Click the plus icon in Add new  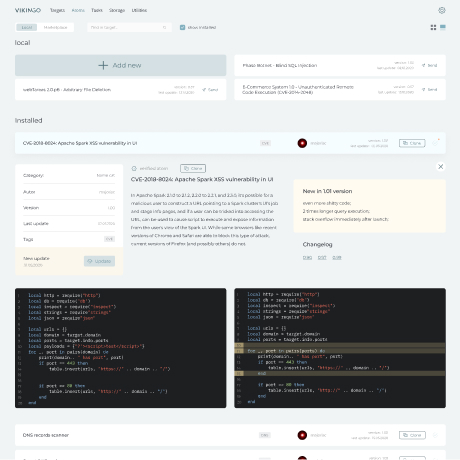click(x=103, y=65)
